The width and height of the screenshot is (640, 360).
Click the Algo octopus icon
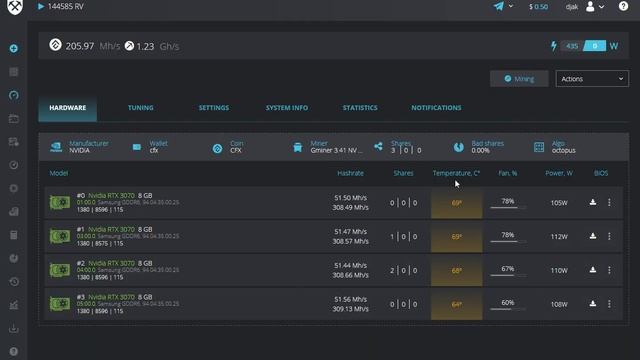539,147
